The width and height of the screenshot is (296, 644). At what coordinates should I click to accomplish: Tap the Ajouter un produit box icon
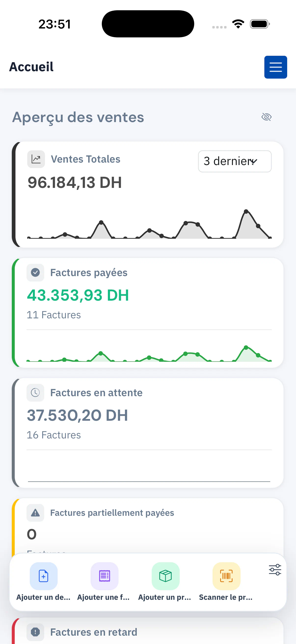click(x=165, y=576)
